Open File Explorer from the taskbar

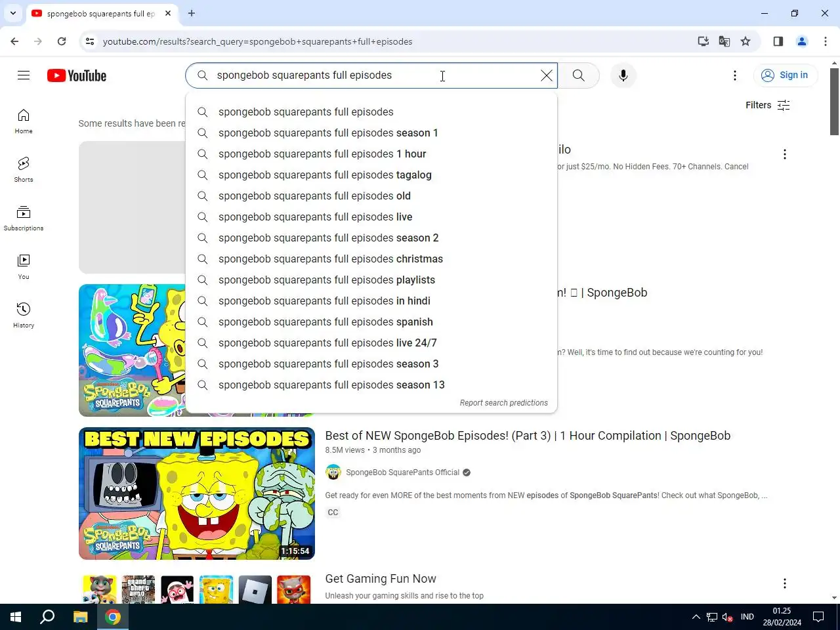[80, 617]
